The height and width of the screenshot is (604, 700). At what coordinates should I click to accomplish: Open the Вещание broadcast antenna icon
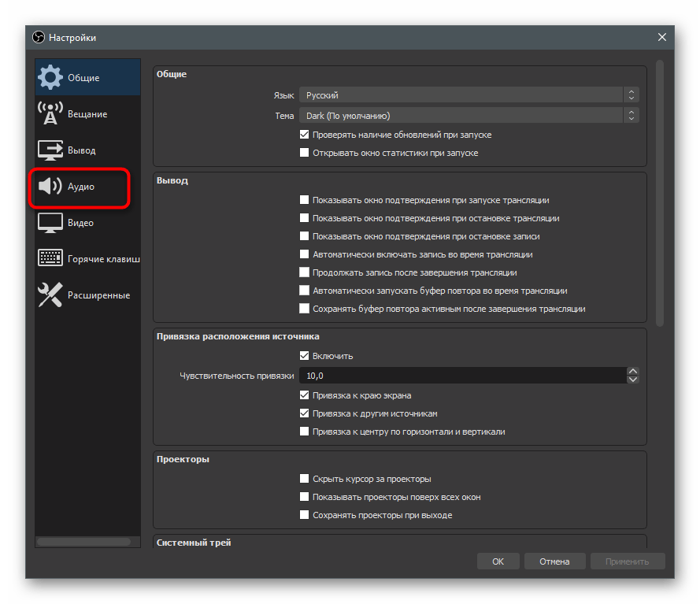(x=50, y=114)
